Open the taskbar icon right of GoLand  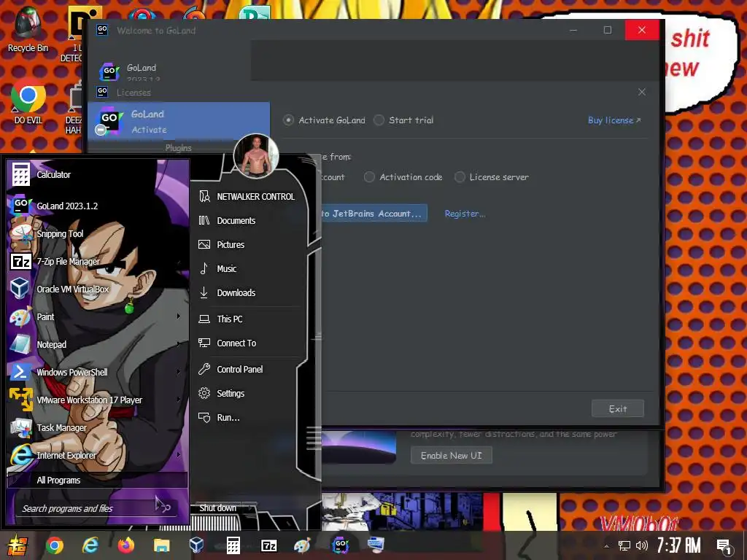376,544
